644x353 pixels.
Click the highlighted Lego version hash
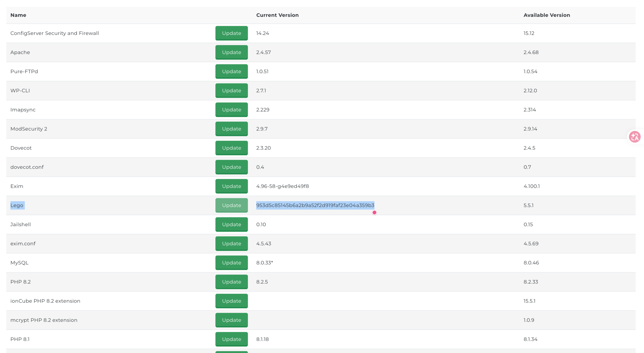tap(315, 205)
